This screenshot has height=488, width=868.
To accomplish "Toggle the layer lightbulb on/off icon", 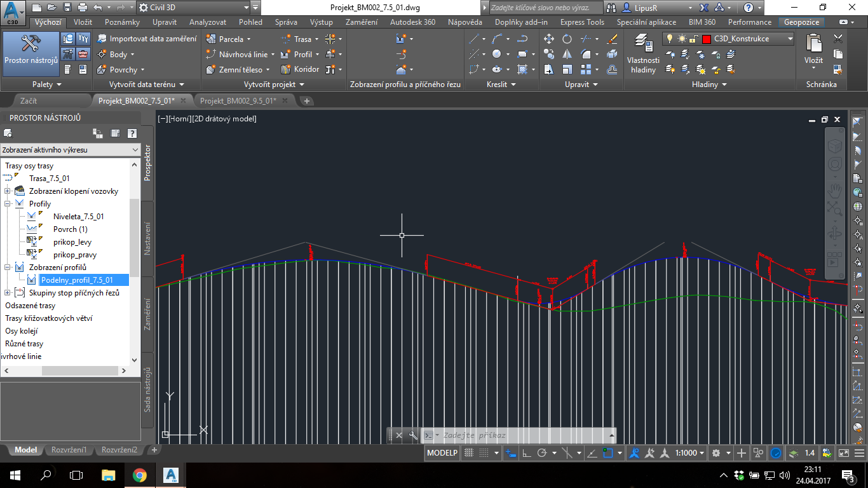I will tap(669, 39).
